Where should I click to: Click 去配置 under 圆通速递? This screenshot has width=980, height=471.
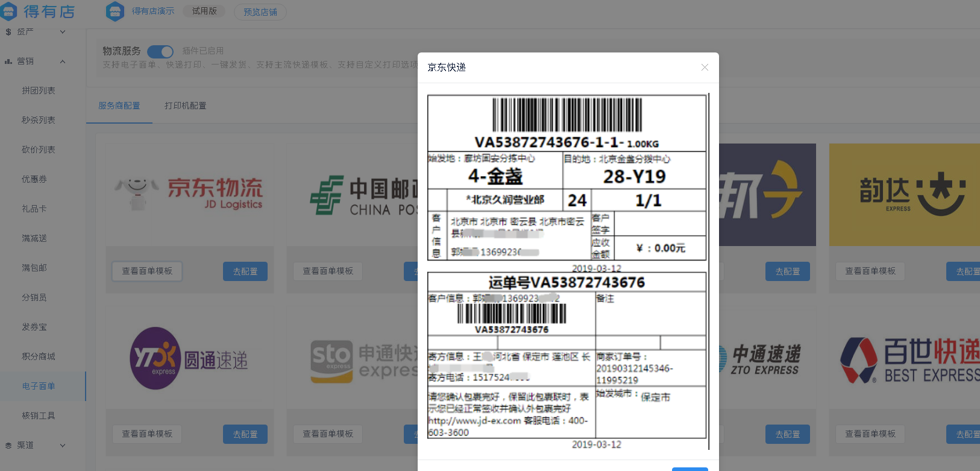tap(245, 435)
